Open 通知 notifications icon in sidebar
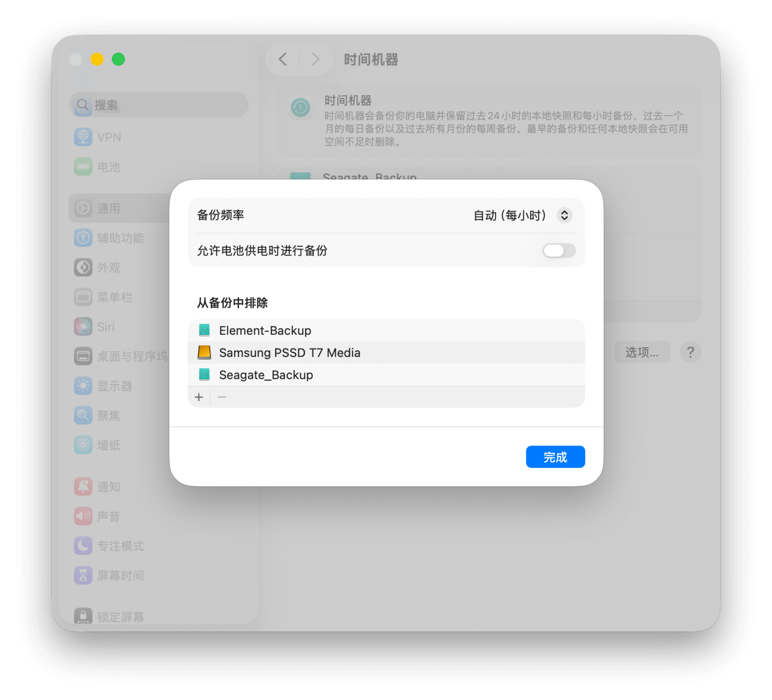772x700 pixels. click(x=83, y=486)
